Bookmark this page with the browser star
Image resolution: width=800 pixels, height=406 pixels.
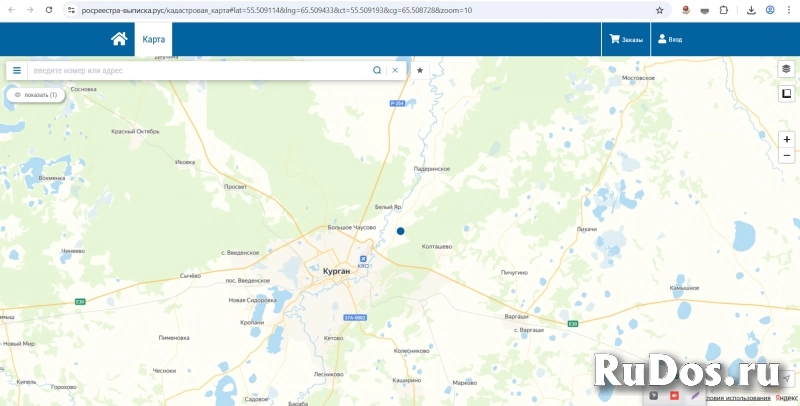coord(660,10)
